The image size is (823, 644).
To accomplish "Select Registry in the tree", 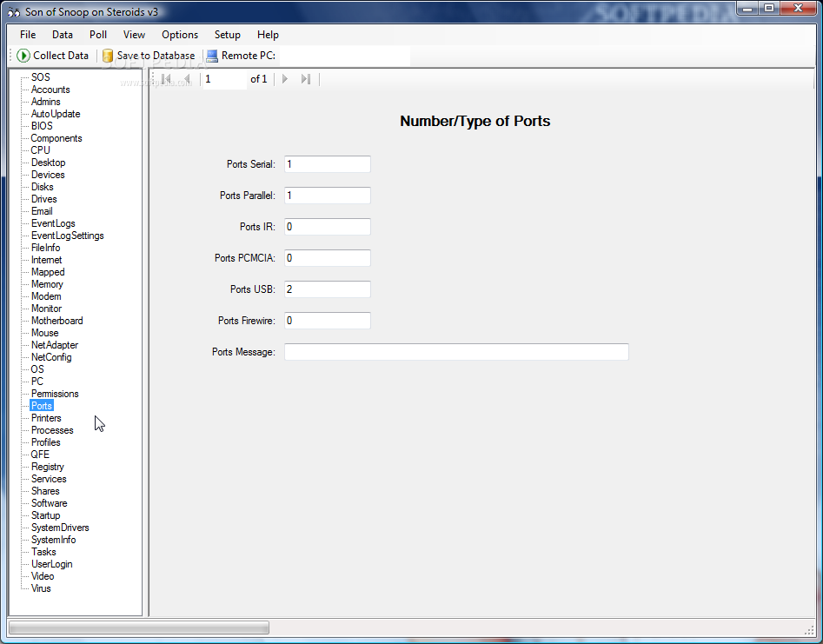I will click(48, 467).
